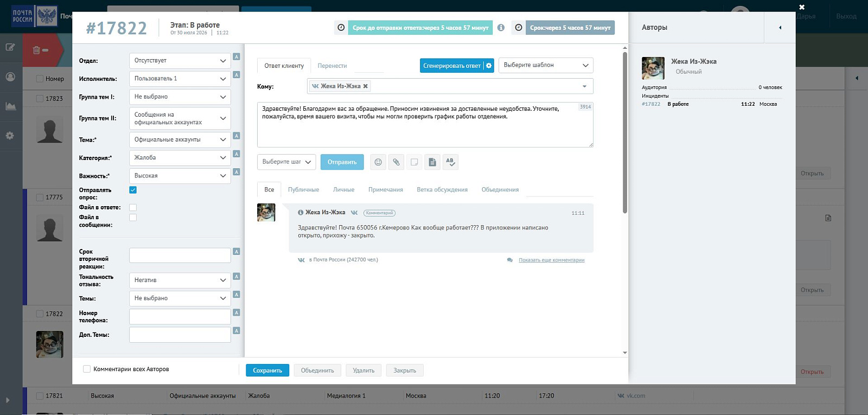The height and width of the screenshot is (415, 868).
Task: Click the A badge next to Доп. Темы
Action: (237, 330)
